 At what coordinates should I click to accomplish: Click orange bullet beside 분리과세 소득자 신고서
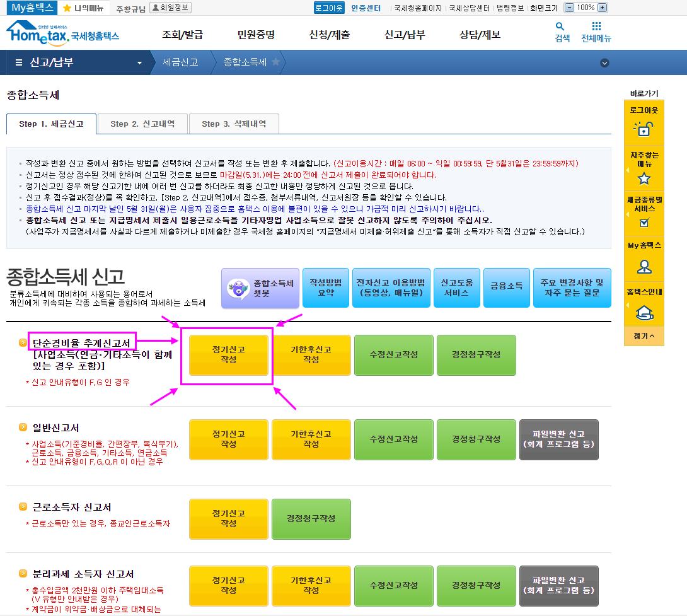pyautogui.click(x=23, y=573)
